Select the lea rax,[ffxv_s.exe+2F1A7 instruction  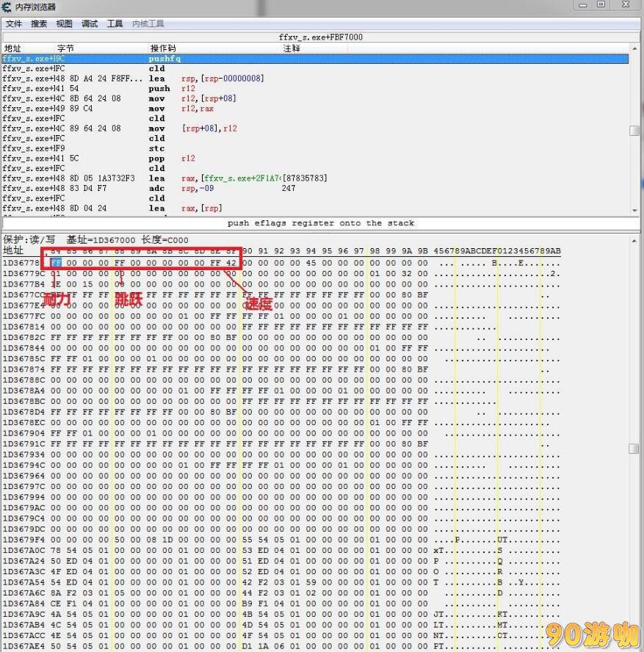tap(315, 178)
